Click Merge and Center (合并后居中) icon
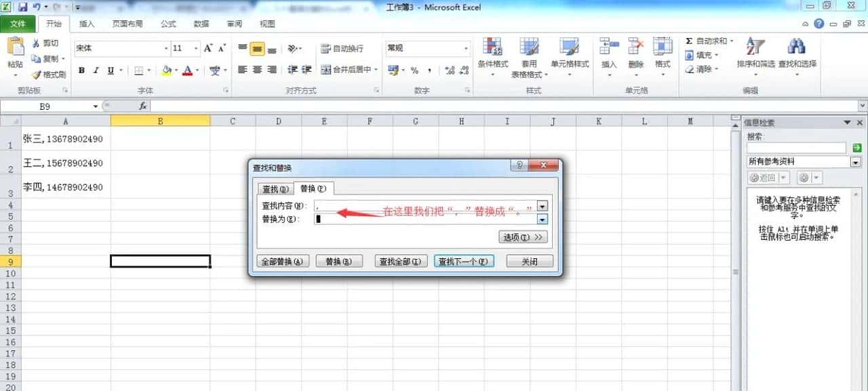Image resolution: width=868 pixels, height=391 pixels. [326, 70]
